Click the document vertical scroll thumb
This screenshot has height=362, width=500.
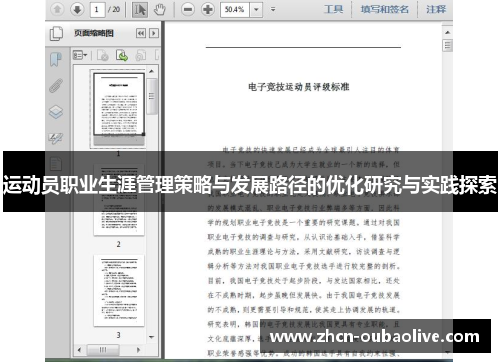(x=447, y=45)
